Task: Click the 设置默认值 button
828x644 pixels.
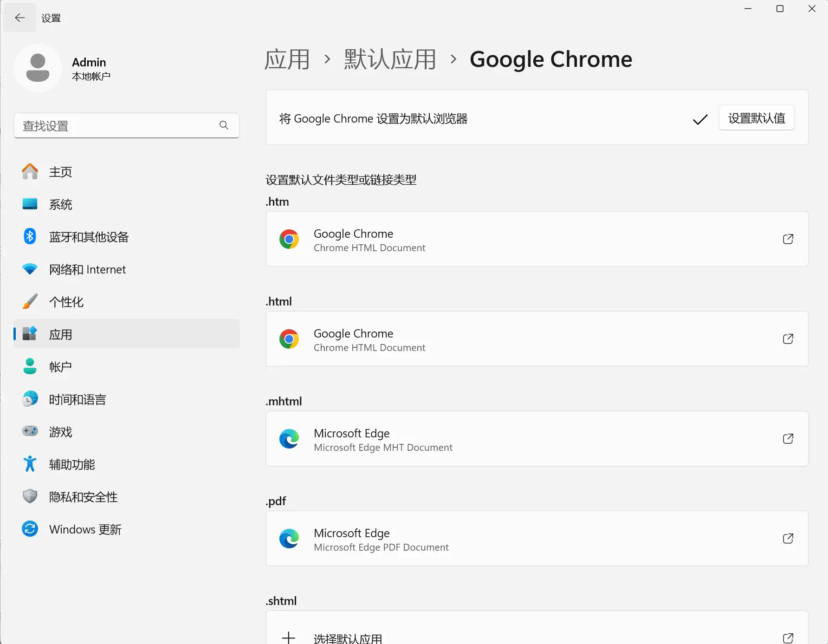Action: click(x=756, y=118)
